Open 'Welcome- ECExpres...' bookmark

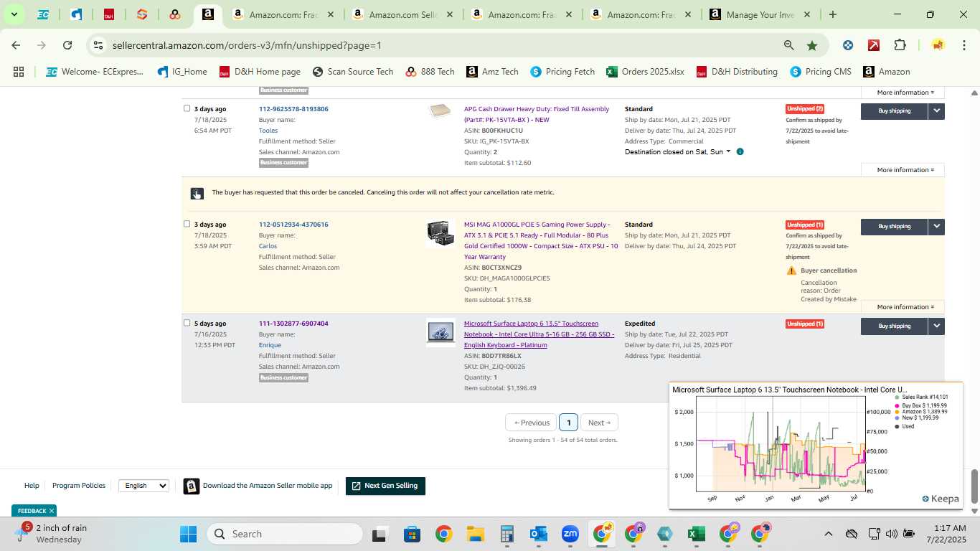(94, 72)
